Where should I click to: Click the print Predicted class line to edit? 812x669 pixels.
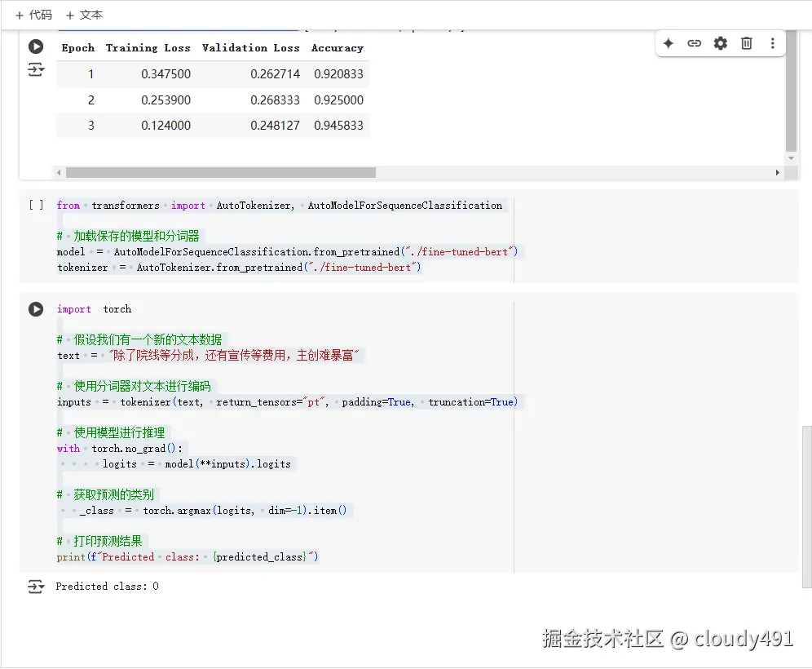point(188,556)
